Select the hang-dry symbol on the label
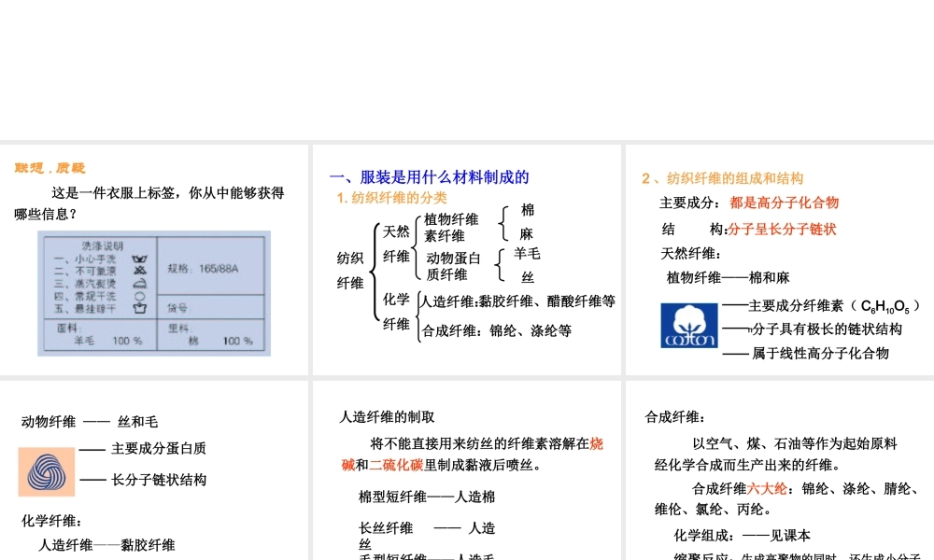 [140, 308]
